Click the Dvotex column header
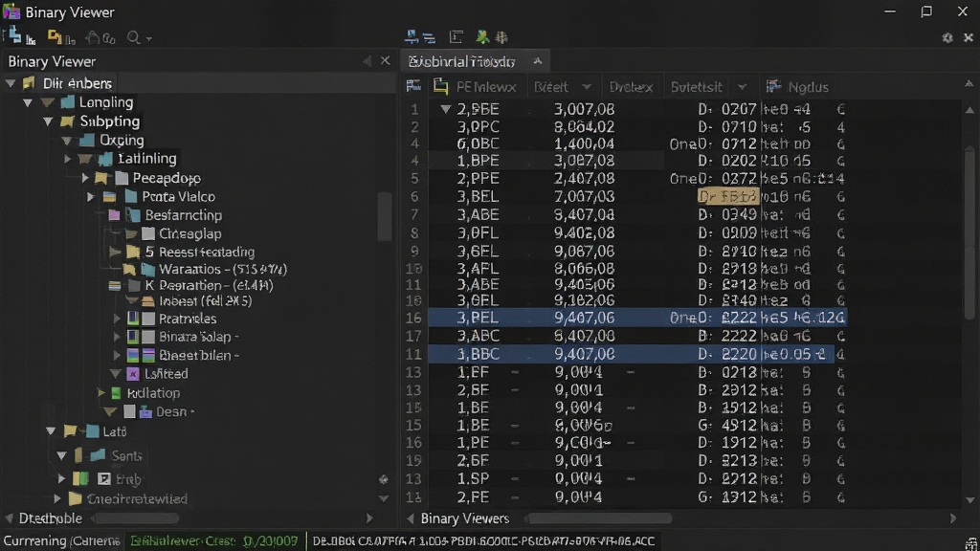 click(631, 87)
